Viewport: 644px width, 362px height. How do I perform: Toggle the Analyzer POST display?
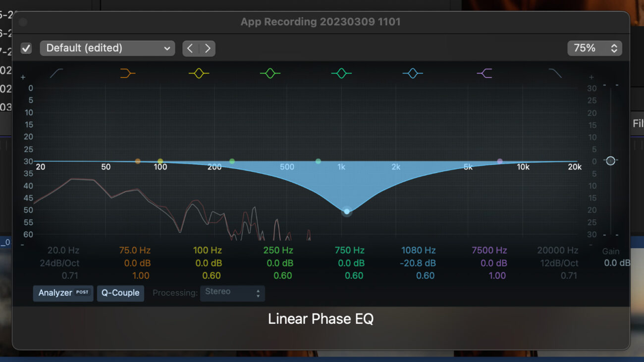(x=63, y=293)
